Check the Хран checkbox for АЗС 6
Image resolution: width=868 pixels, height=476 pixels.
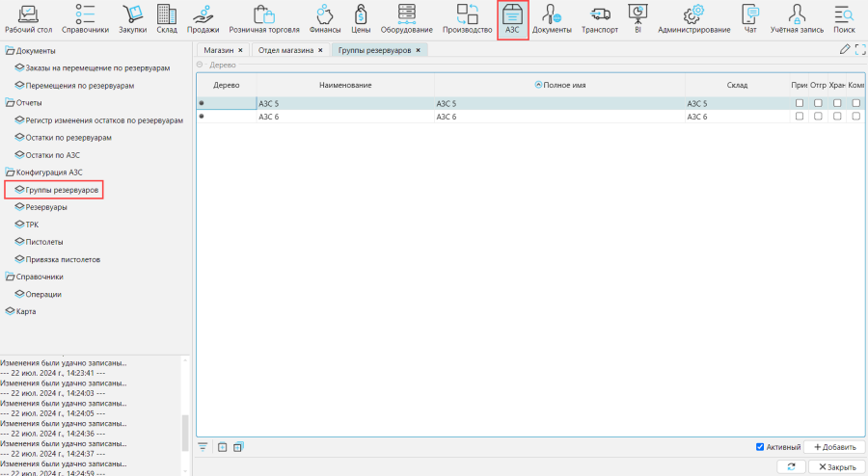pyautogui.click(x=837, y=116)
